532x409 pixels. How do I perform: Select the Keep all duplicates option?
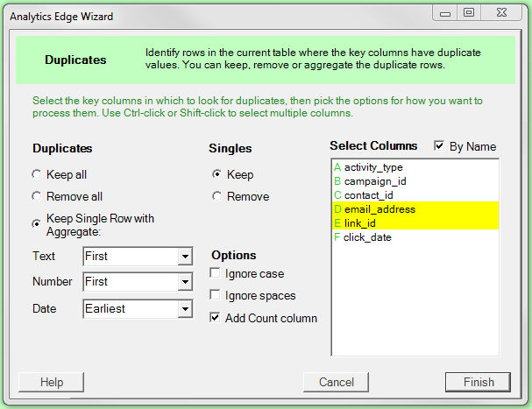(x=38, y=175)
